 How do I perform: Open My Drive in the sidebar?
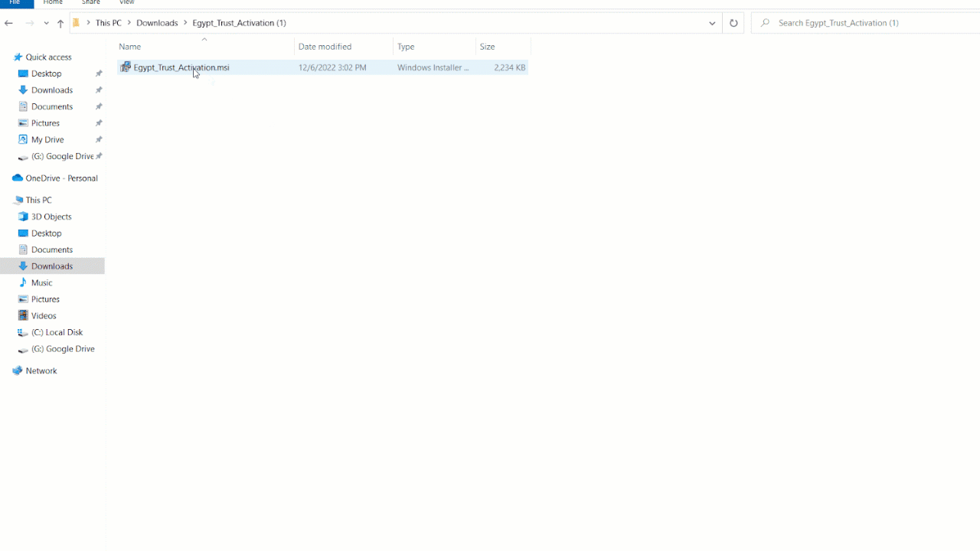coord(47,139)
